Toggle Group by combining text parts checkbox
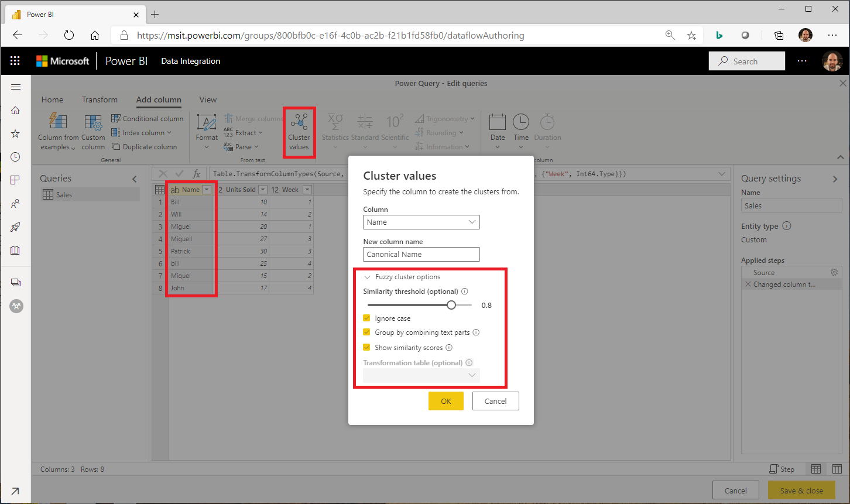This screenshot has height=504, width=850. pyautogui.click(x=367, y=332)
